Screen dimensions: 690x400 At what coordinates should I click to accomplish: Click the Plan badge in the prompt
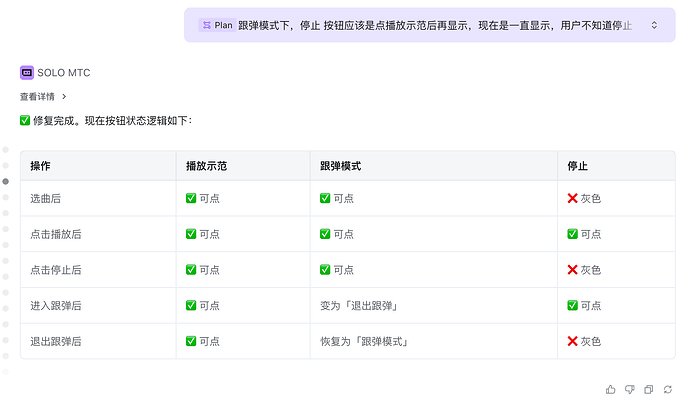[217, 26]
